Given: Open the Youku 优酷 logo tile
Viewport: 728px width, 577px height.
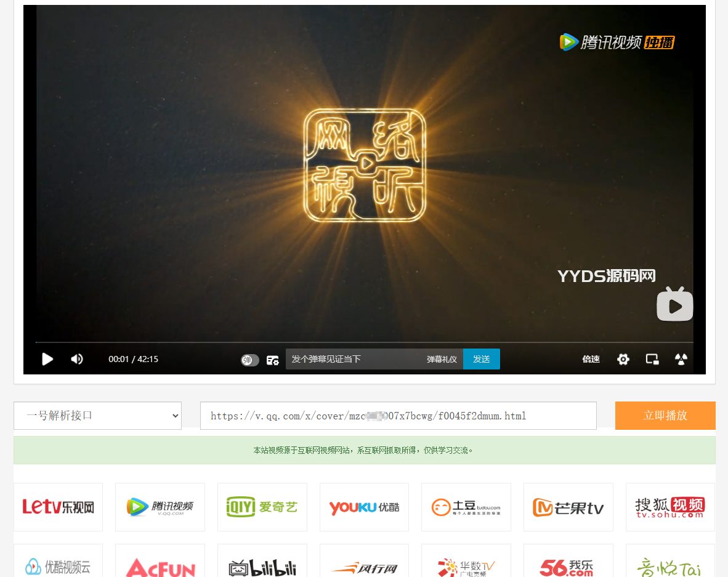Looking at the screenshot, I should click(364, 507).
